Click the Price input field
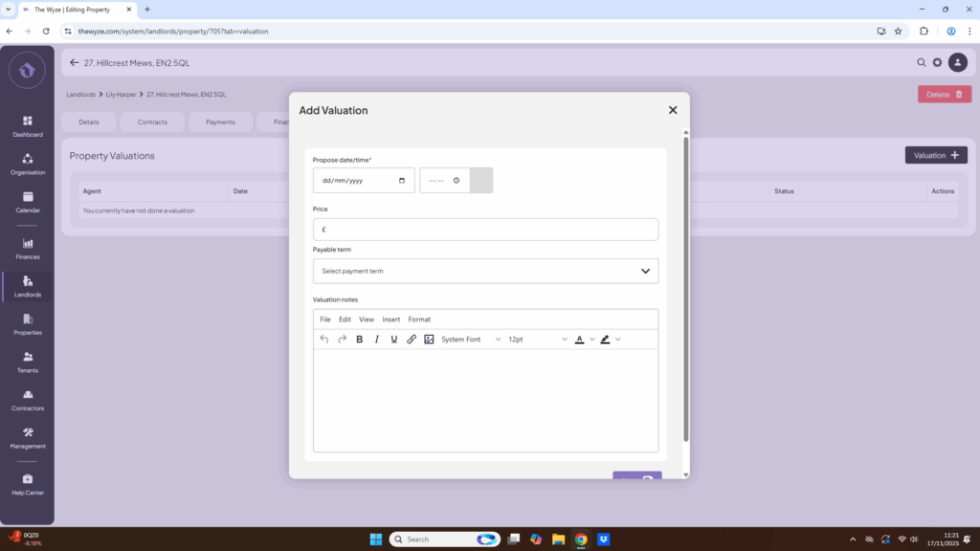 click(485, 230)
